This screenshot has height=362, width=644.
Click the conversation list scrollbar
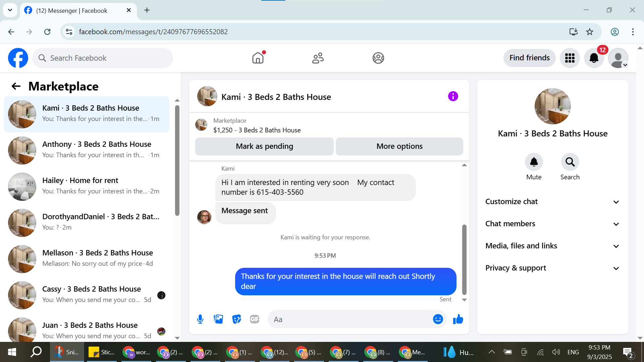[x=177, y=161]
